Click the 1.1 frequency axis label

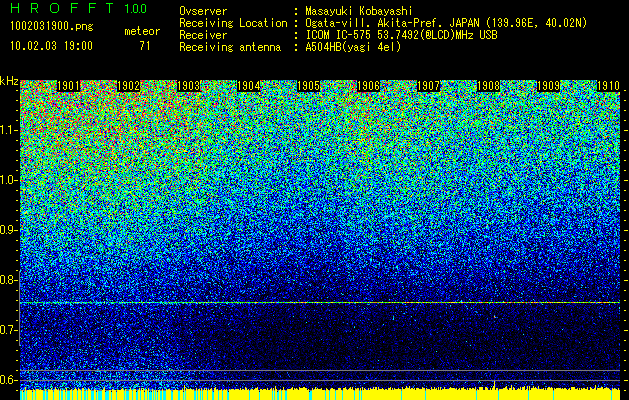9,130
